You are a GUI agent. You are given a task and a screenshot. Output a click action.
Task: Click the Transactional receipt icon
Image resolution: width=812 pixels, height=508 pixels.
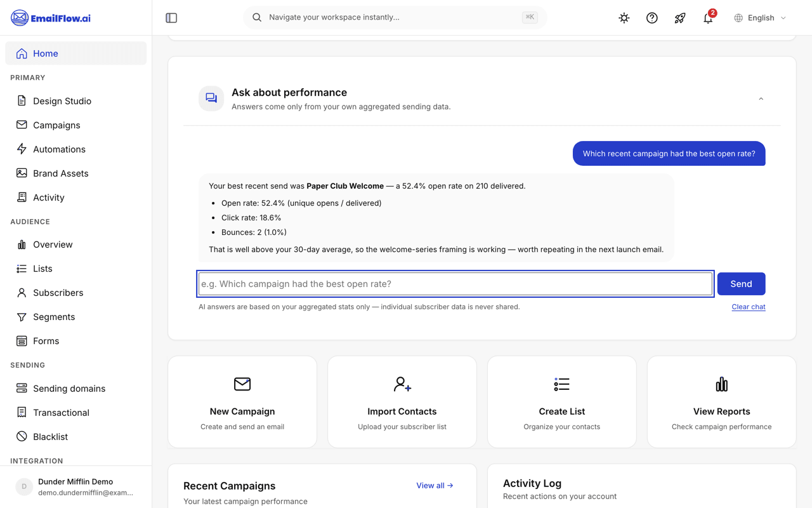(22, 413)
